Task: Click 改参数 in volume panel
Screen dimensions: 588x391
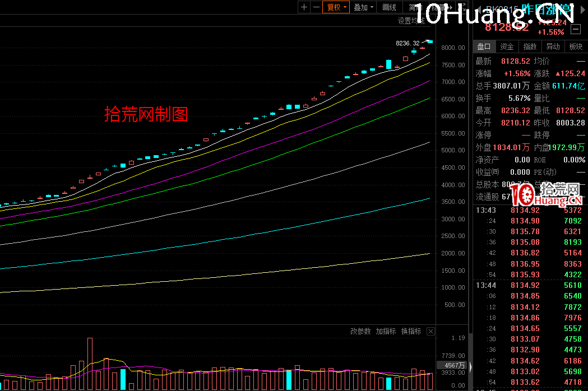Action: tap(360, 331)
